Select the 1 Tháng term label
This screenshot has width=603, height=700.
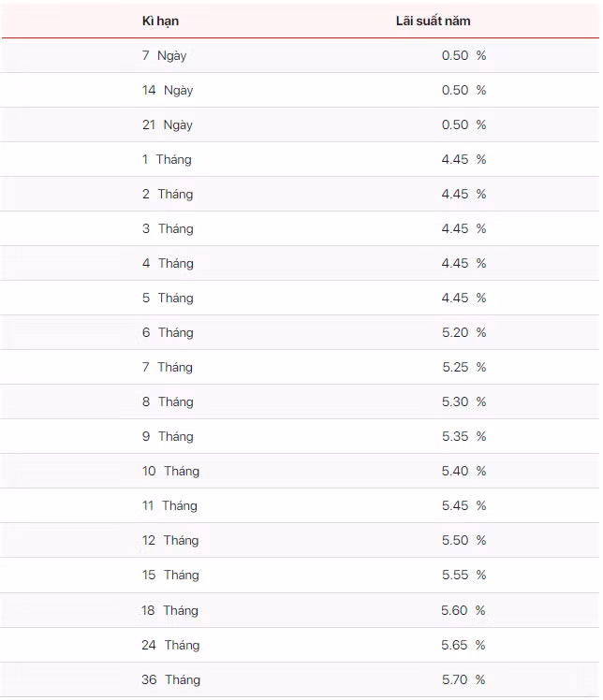point(167,159)
